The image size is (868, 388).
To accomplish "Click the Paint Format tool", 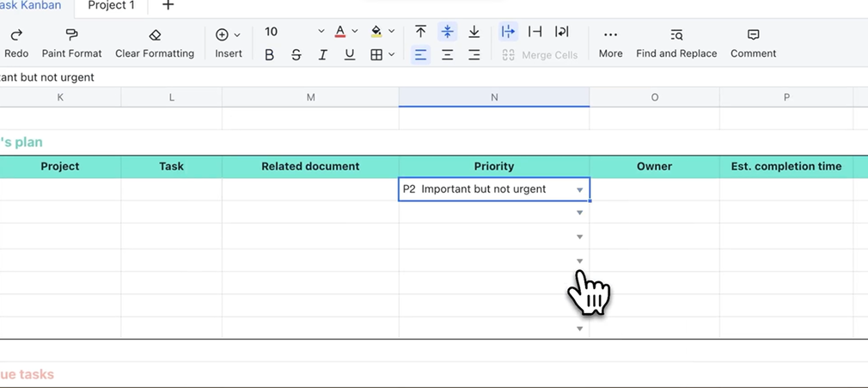I will [x=71, y=34].
